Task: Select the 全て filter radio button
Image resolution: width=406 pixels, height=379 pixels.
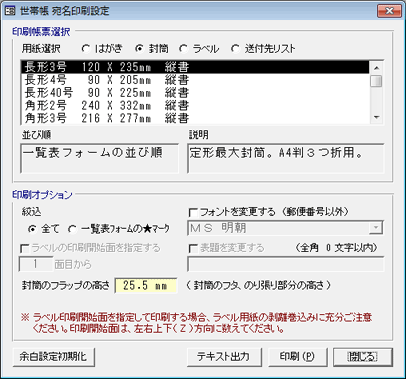Action: click(32, 229)
